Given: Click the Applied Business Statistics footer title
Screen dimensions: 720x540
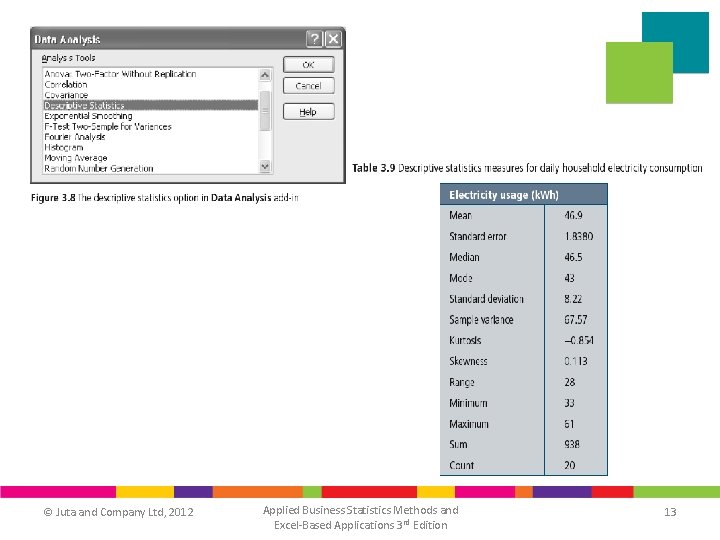Looking at the screenshot, I should click(360, 518).
